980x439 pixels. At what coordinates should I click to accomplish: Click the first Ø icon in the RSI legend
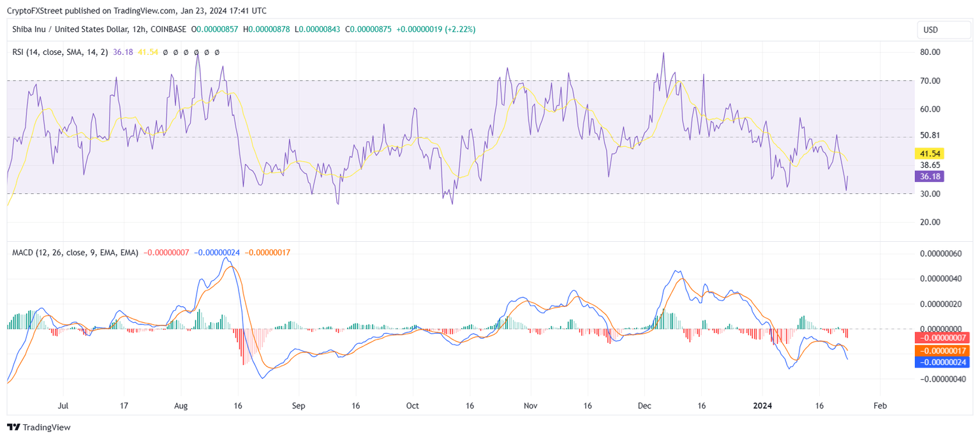[x=165, y=52]
